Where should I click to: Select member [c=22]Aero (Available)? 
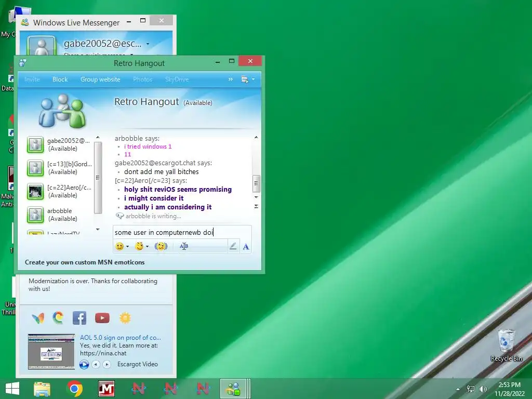59,191
